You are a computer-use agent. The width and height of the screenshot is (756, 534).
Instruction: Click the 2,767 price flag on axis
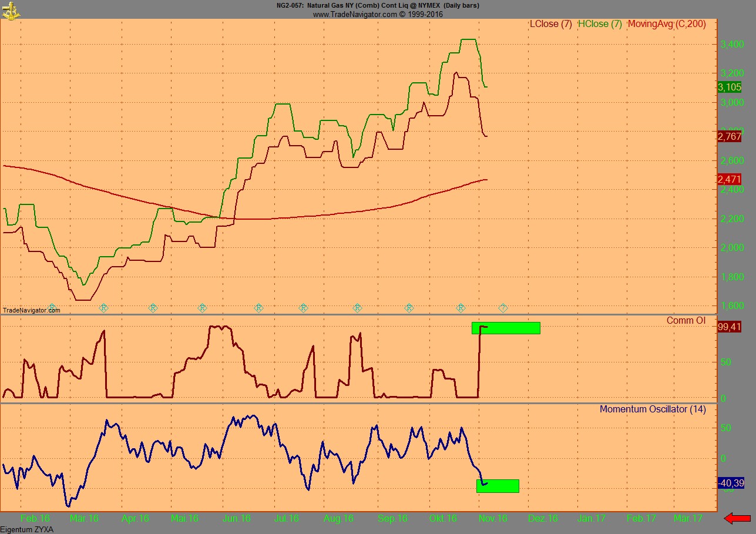tap(728, 137)
